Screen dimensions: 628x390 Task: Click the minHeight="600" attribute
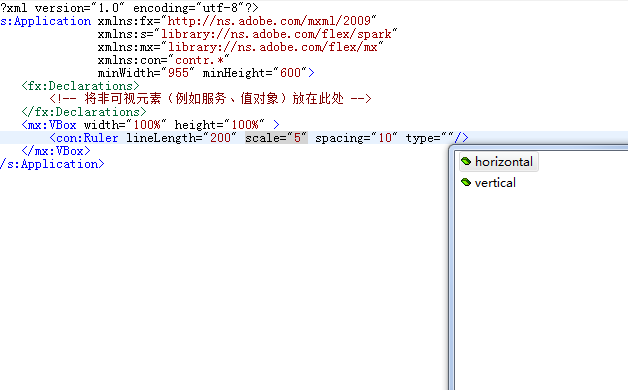tap(255, 73)
